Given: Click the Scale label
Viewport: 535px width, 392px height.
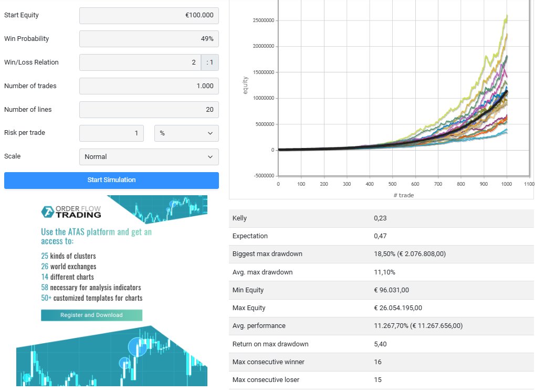Looking at the screenshot, I should tap(12, 156).
